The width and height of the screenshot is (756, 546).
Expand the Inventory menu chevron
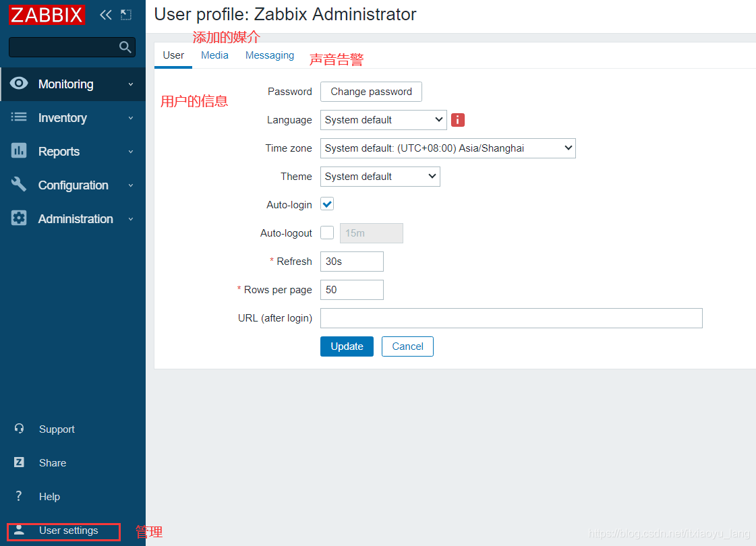131,118
